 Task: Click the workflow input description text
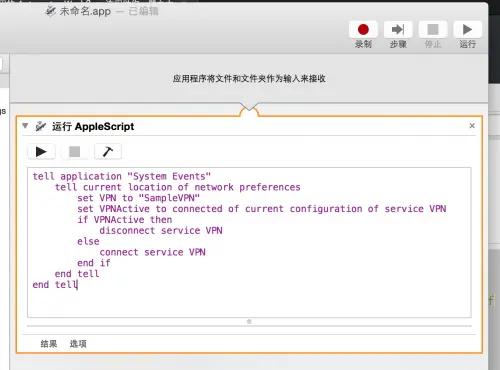(x=249, y=79)
